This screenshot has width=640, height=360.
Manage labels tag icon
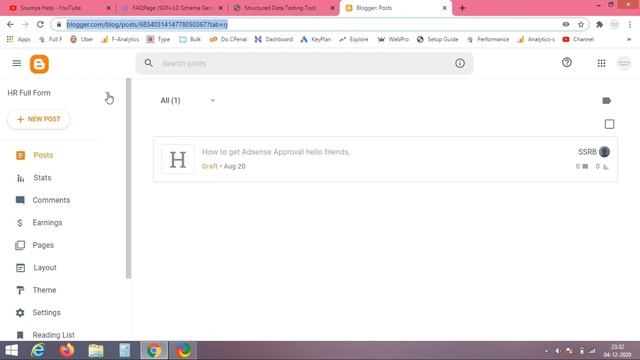tap(607, 100)
